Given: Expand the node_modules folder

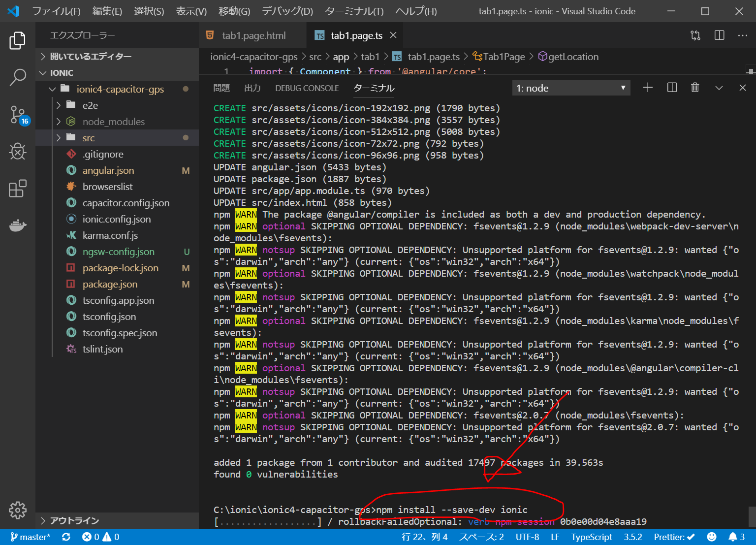Looking at the screenshot, I should click(x=113, y=122).
